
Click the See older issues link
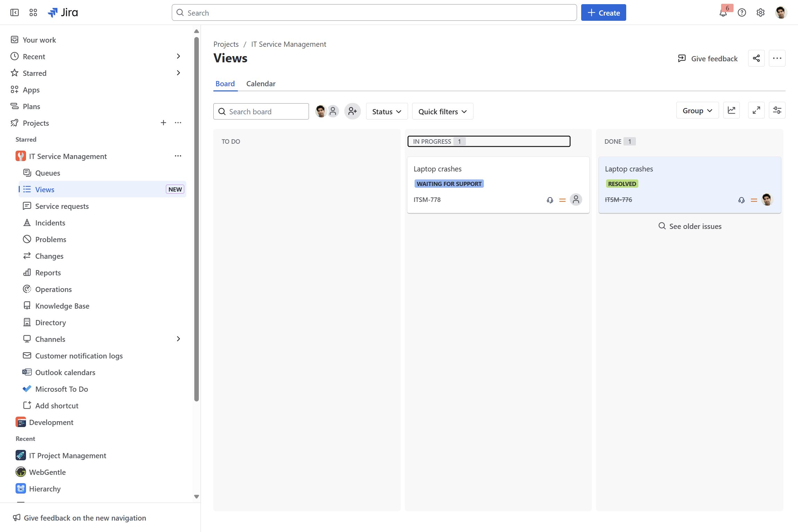click(x=690, y=226)
